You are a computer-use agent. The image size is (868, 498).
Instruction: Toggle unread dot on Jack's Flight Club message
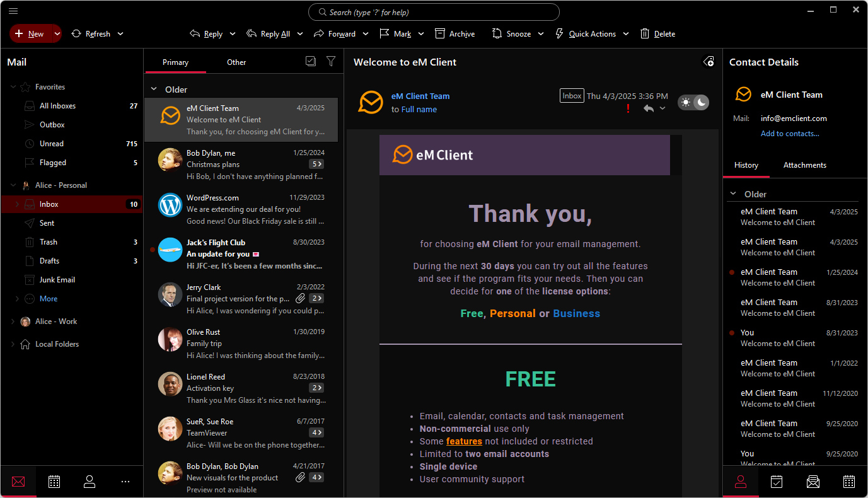[152, 250]
